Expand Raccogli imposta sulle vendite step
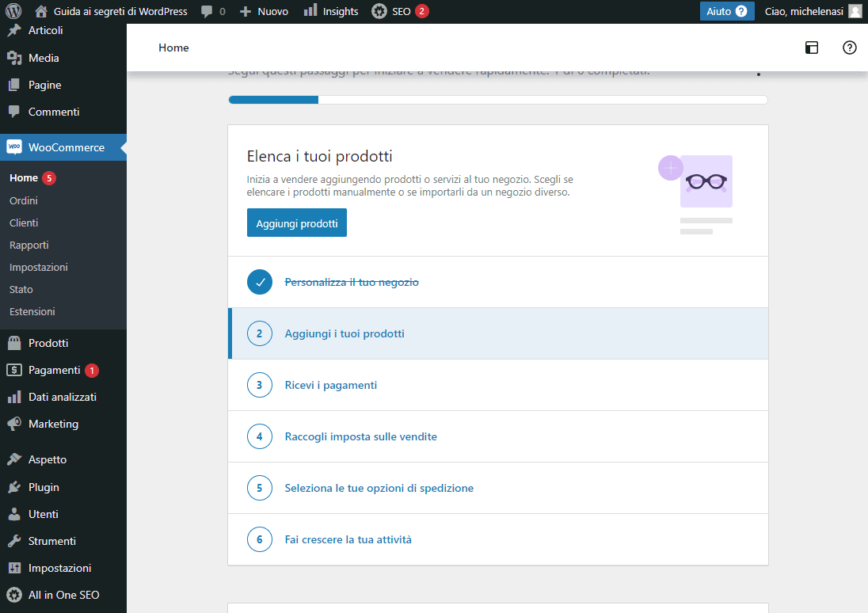 click(498, 436)
